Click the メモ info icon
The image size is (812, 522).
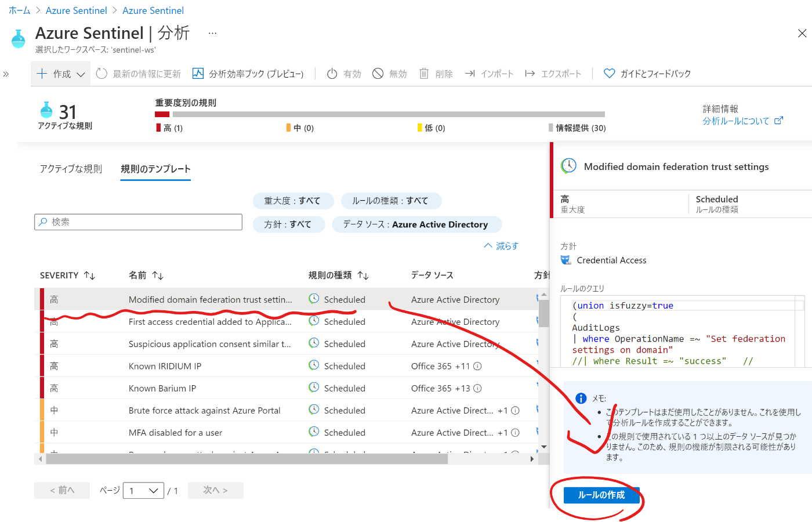(x=581, y=398)
